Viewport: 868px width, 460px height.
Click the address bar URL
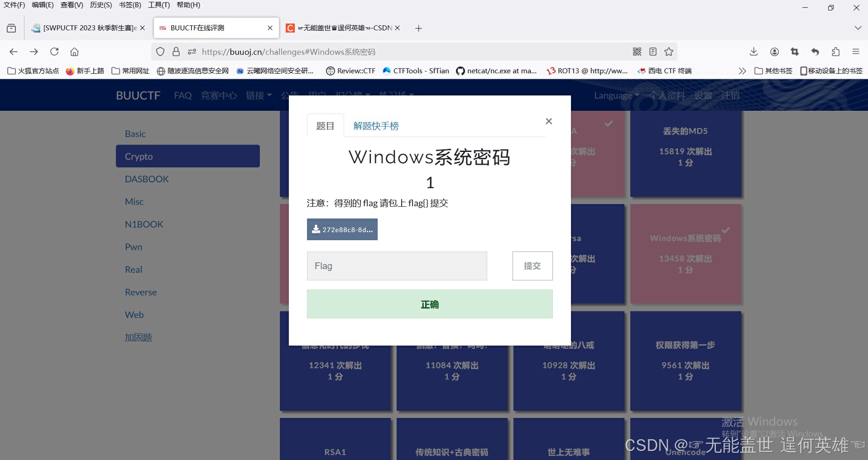point(288,52)
